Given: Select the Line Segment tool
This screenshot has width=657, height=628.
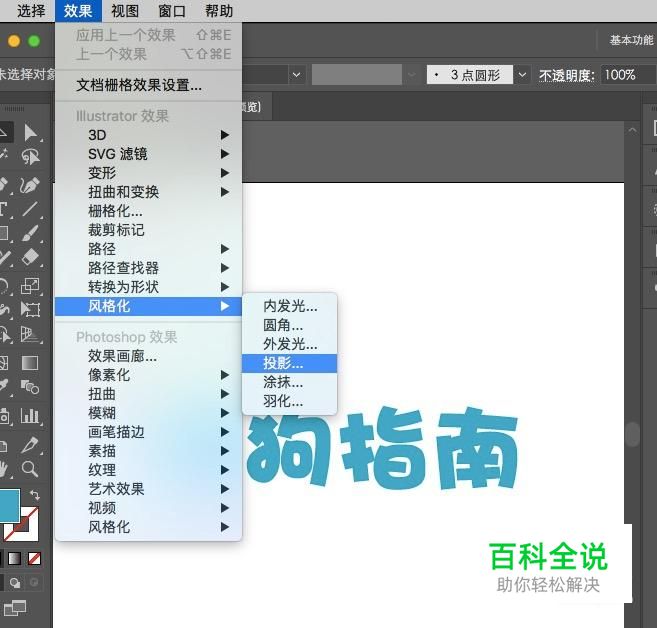Looking at the screenshot, I should tap(30, 208).
